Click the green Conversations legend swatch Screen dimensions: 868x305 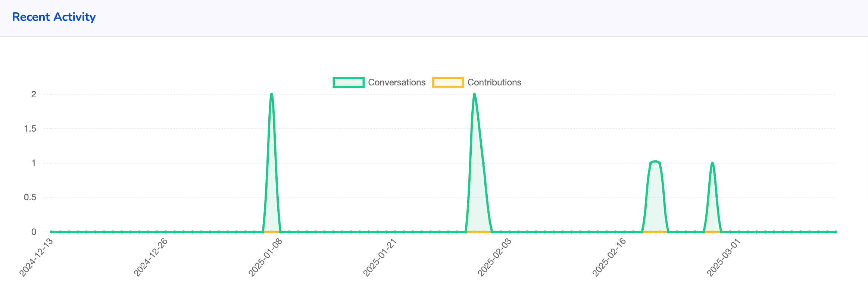[x=348, y=82]
